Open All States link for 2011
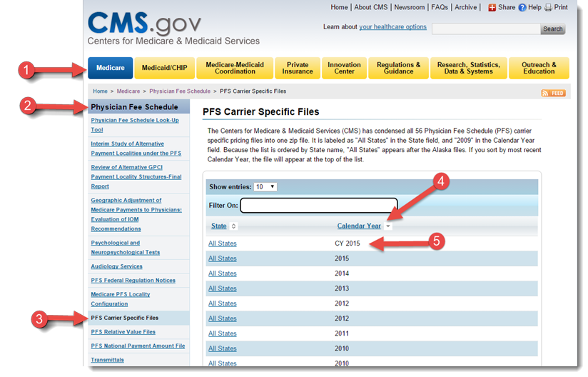 point(223,333)
